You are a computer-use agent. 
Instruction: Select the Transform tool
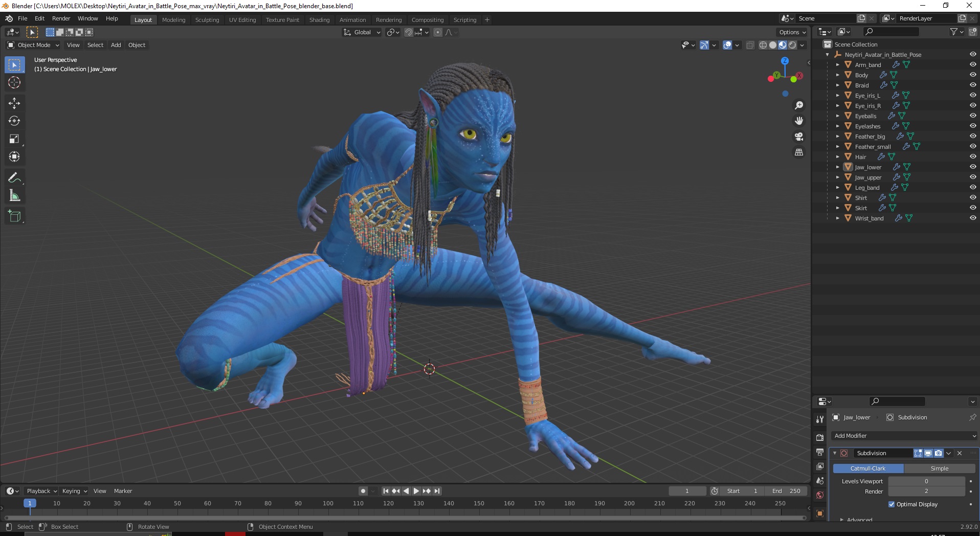14,157
